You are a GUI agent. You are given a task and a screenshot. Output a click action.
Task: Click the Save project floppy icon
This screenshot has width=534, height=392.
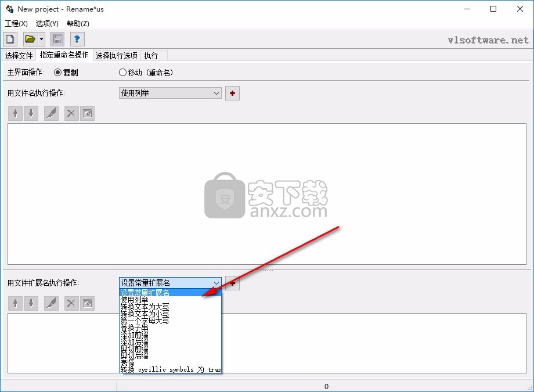[57, 39]
